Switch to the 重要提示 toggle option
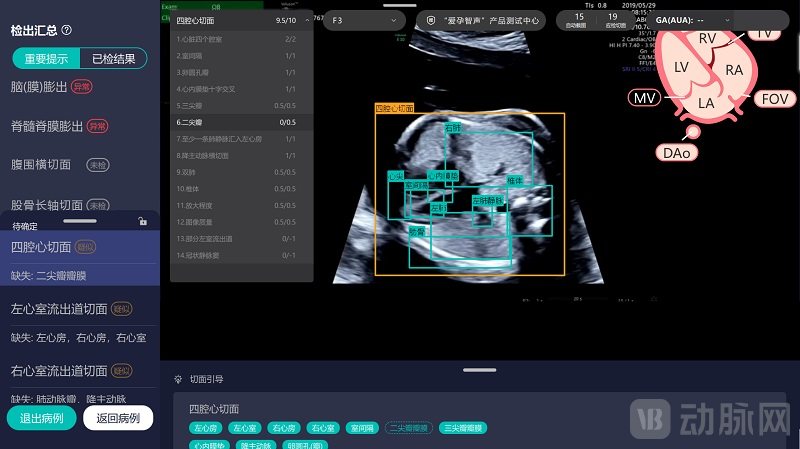Viewport: 800px width, 449px height. click(x=44, y=59)
